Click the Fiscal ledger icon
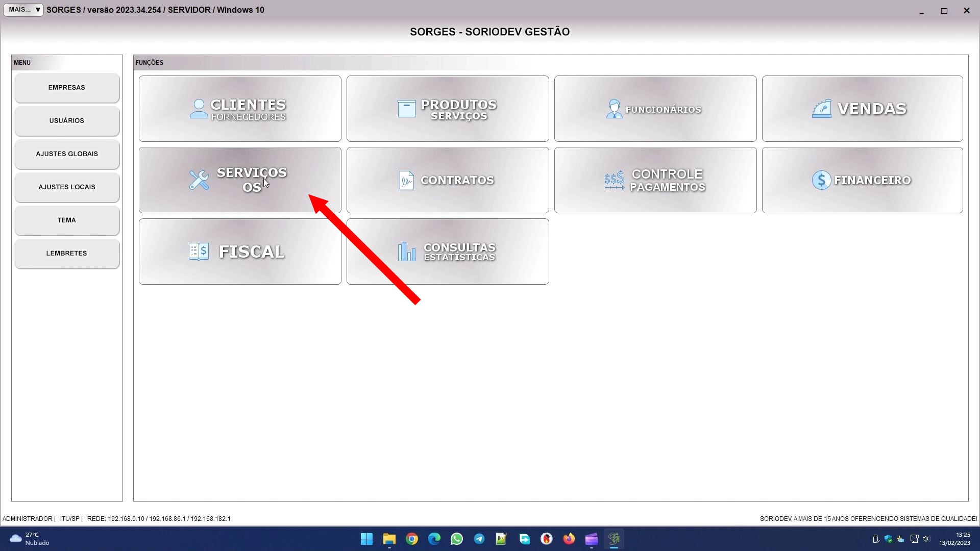This screenshot has width=980, height=551. tap(199, 252)
